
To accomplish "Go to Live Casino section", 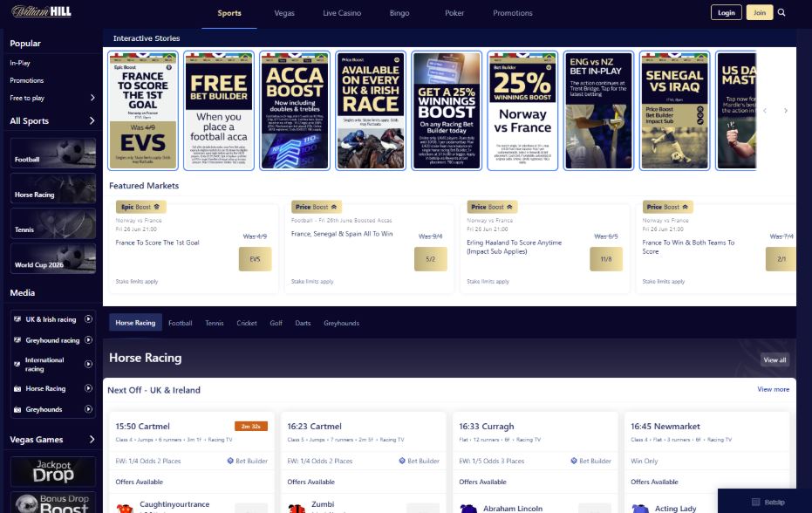I will [342, 13].
